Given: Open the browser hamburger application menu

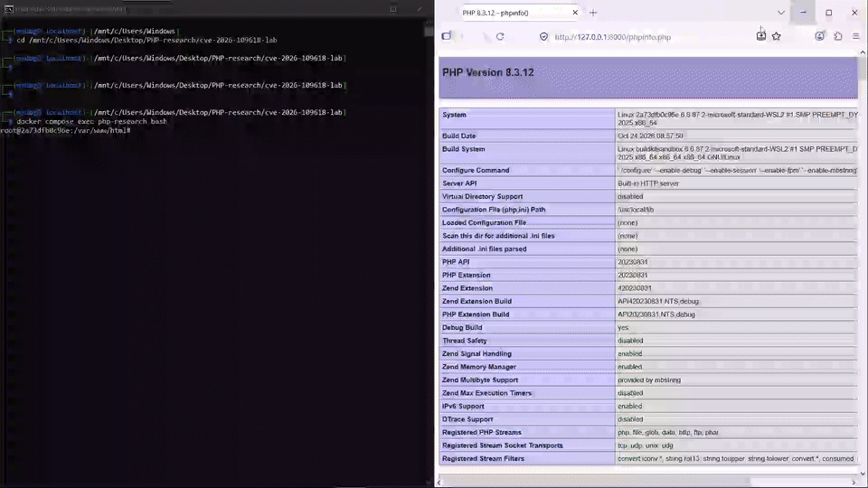Looking at the screenshot, I should [x=856, y=36].
